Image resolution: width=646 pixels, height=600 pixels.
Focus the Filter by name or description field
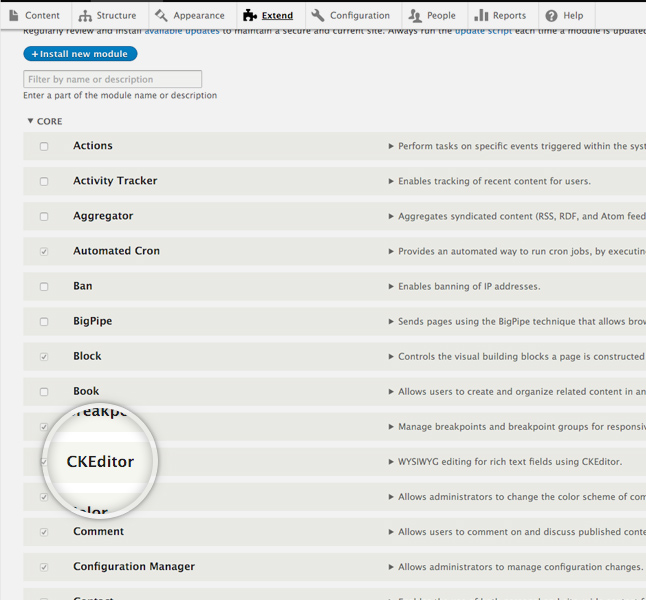pos(112,79)
